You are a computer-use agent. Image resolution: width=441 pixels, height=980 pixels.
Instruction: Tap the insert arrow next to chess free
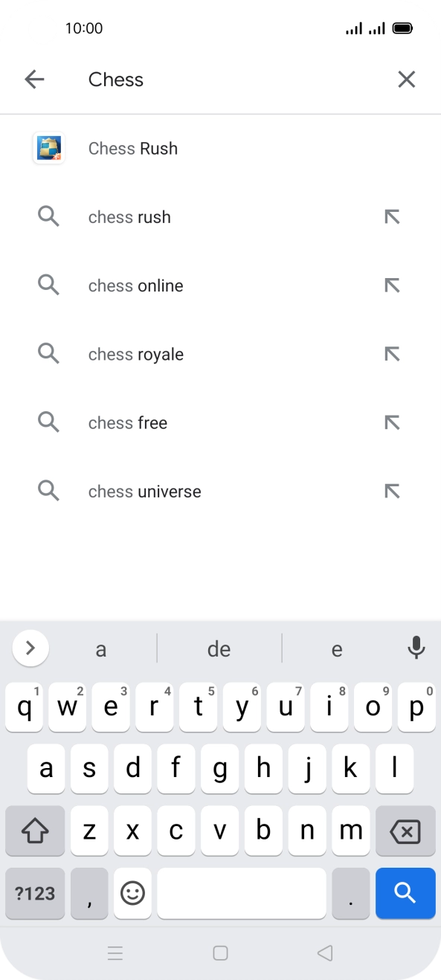pos(392,422)
